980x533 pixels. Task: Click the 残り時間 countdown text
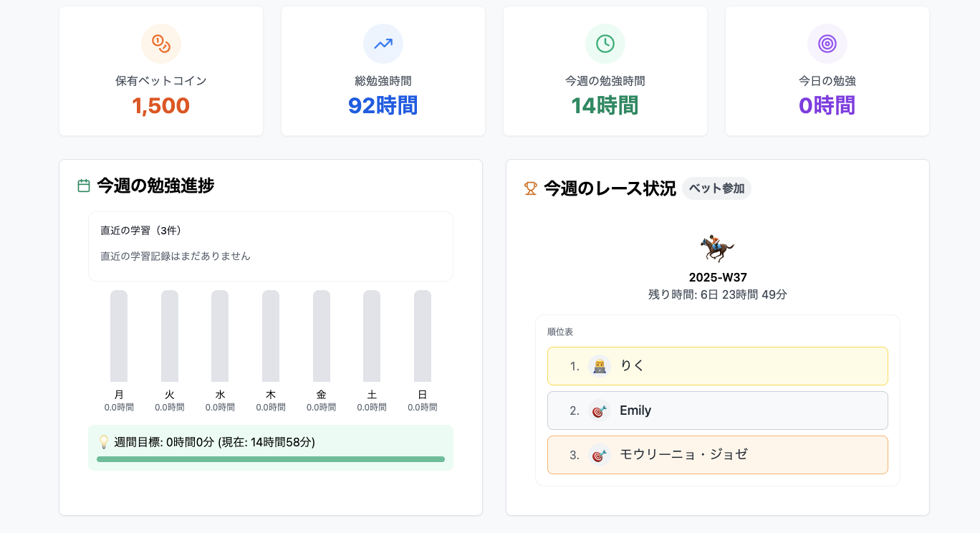[716, 294]
